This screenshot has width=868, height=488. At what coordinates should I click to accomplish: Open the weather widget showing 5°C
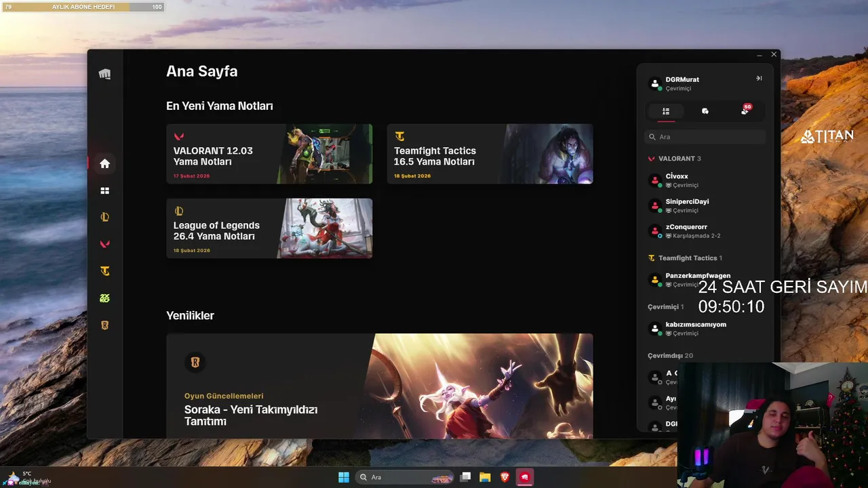(27, 478)
